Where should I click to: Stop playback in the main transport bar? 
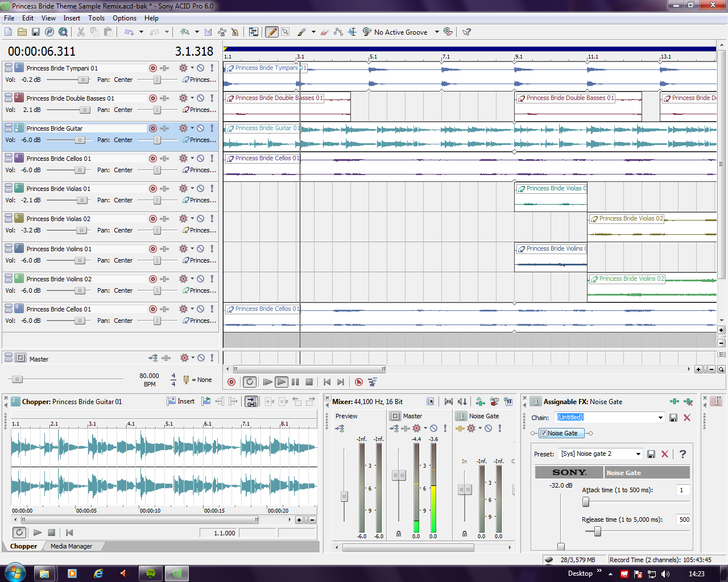(309, 383)
